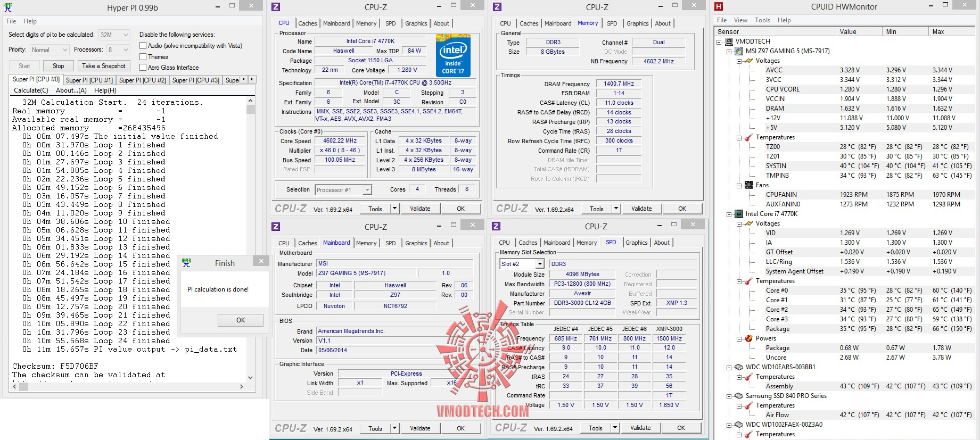Collapse the VMODTECH tree node
Image resolution: width=980 pixels, height=440 pixels.
[719, 41]
